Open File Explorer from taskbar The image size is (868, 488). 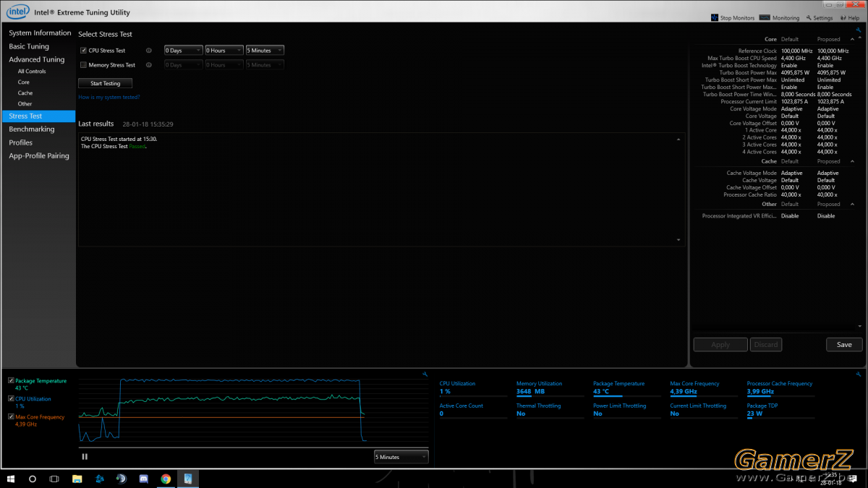[77, 479]
